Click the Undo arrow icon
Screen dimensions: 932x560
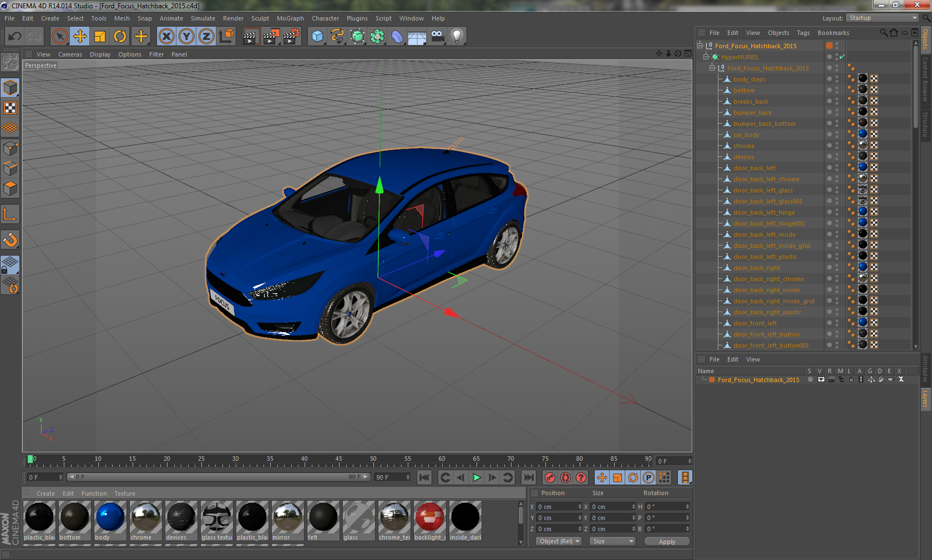[15, 37]
